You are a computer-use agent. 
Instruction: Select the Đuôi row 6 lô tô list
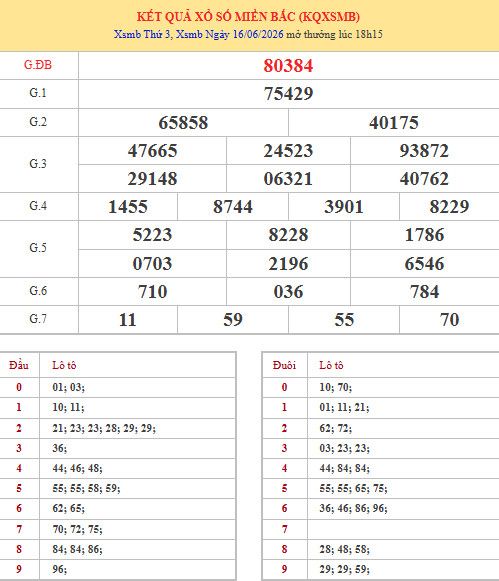[353, 508]
